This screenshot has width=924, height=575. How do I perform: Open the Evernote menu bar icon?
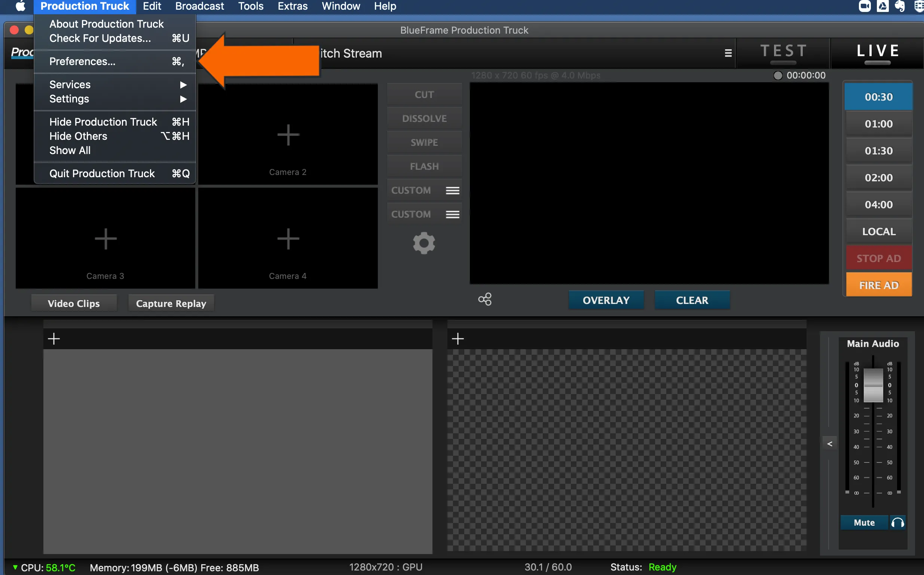(x=900, y=6)
